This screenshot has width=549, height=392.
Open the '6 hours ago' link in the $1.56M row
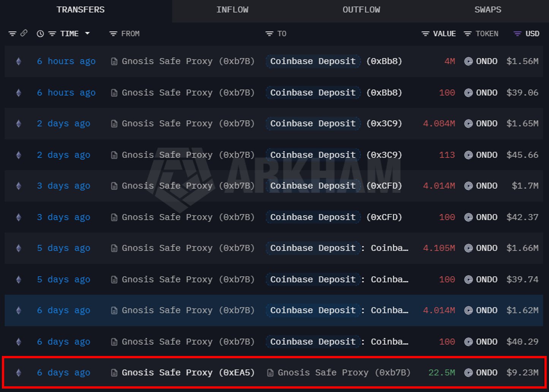[66, 61]
